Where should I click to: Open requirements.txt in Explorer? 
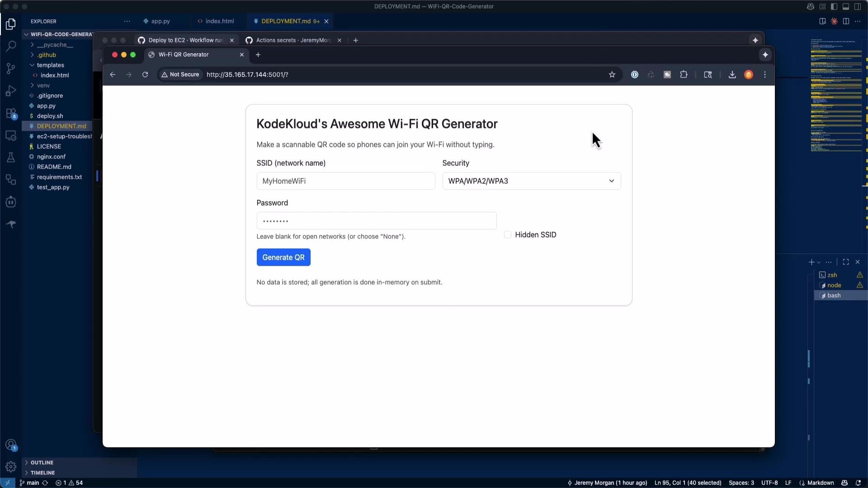57,177
